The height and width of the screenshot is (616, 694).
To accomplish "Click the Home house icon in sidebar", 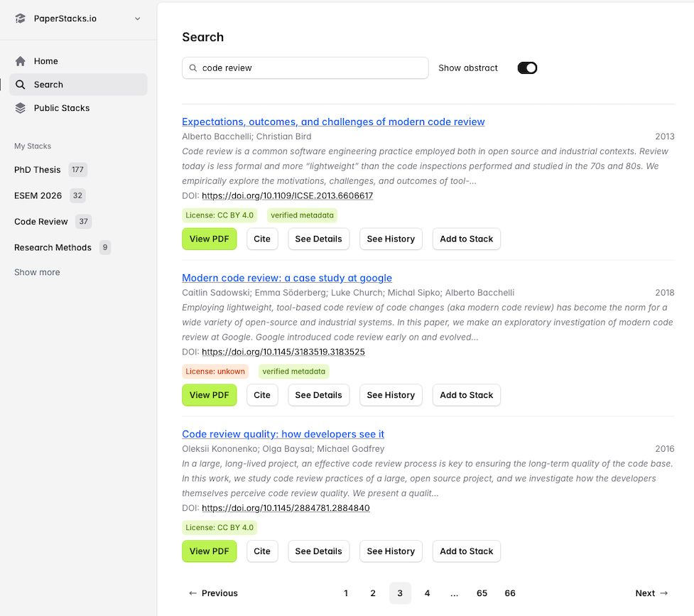I will [x=21, y=61].
